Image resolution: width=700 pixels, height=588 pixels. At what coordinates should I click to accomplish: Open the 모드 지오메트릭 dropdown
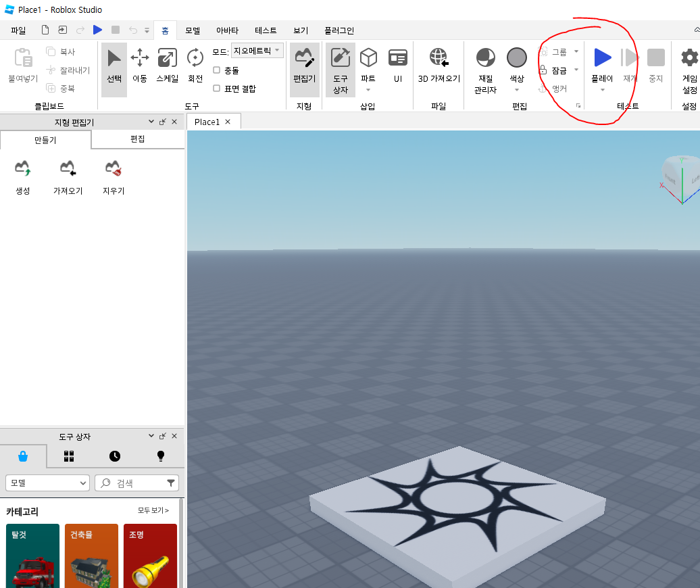(x=257, y=51)
